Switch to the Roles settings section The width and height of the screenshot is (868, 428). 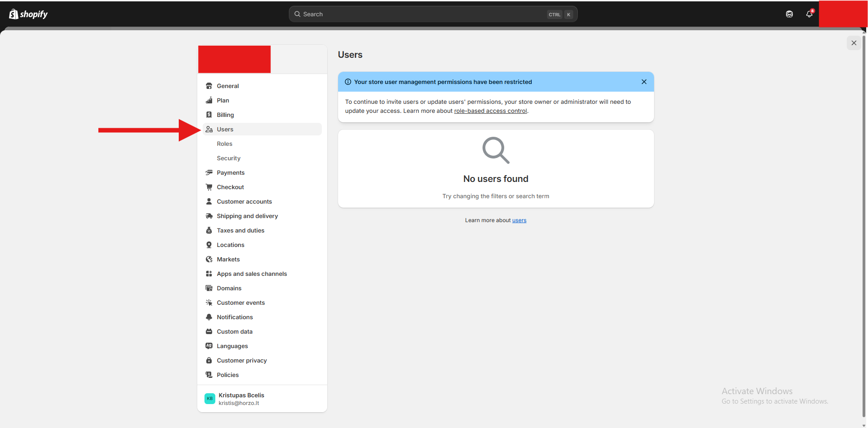tap(224, 143)
